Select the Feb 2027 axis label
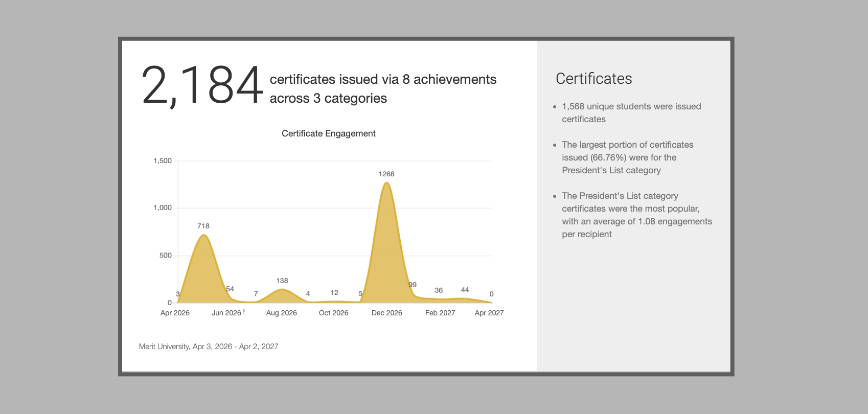868x414 pixels. [440, 313]
